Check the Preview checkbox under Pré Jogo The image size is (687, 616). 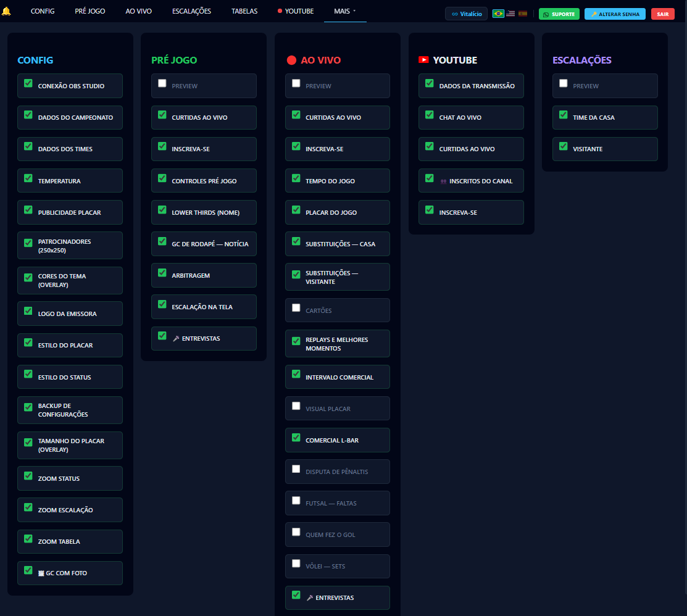tap(162, 83)
